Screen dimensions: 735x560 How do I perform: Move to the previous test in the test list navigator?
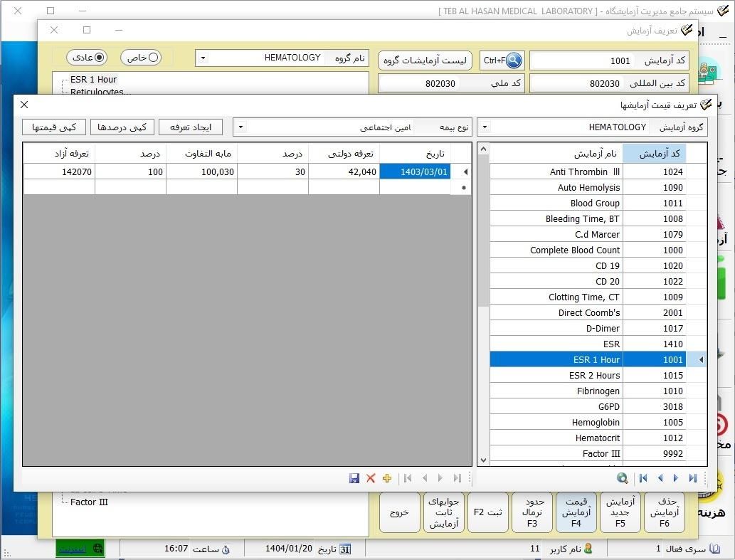(660, 478)
